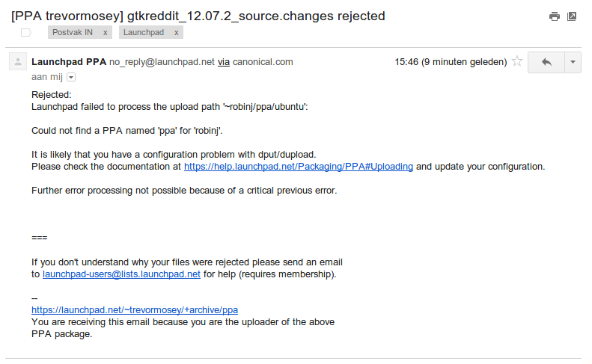Star this Launchpad PPA message
This screenshot has height=364, width=592.
click(517, 61)
